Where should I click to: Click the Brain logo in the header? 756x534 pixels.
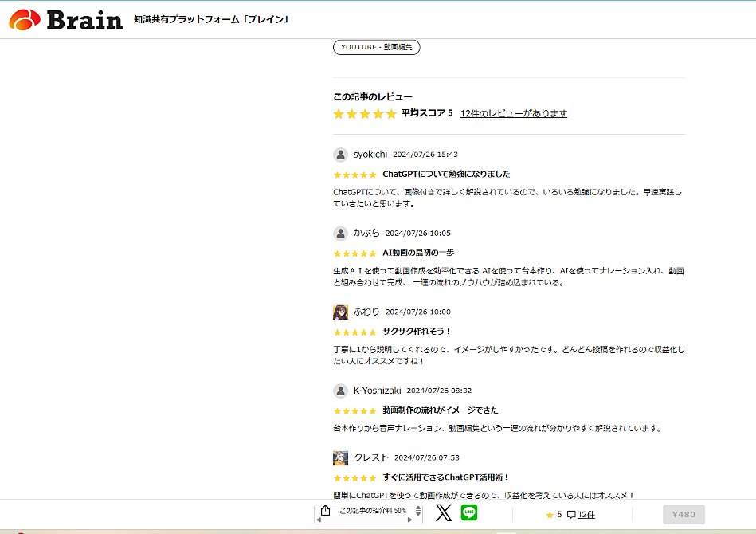coord(65,20)
